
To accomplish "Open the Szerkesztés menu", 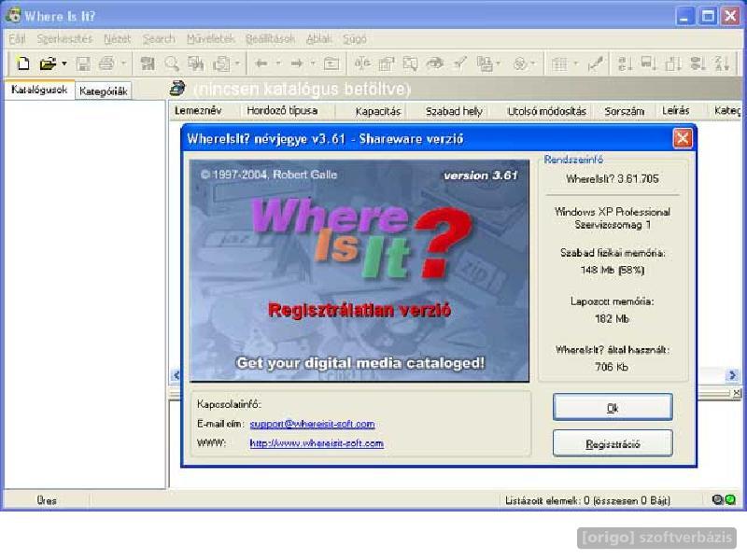I will tap(64, 39).
